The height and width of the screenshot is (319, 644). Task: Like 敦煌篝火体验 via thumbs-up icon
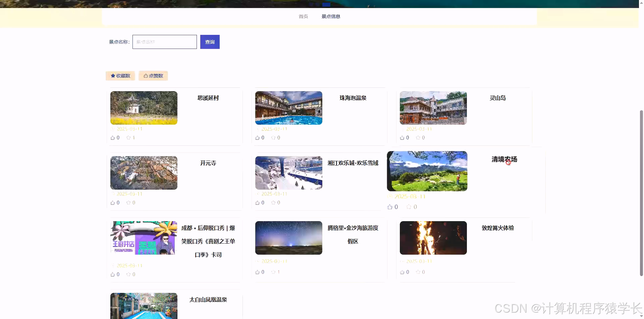402,272
